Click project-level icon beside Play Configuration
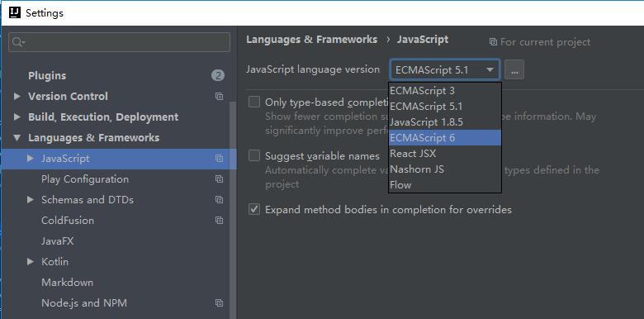This screenshot has height=319, width=644. pos(219,179)
